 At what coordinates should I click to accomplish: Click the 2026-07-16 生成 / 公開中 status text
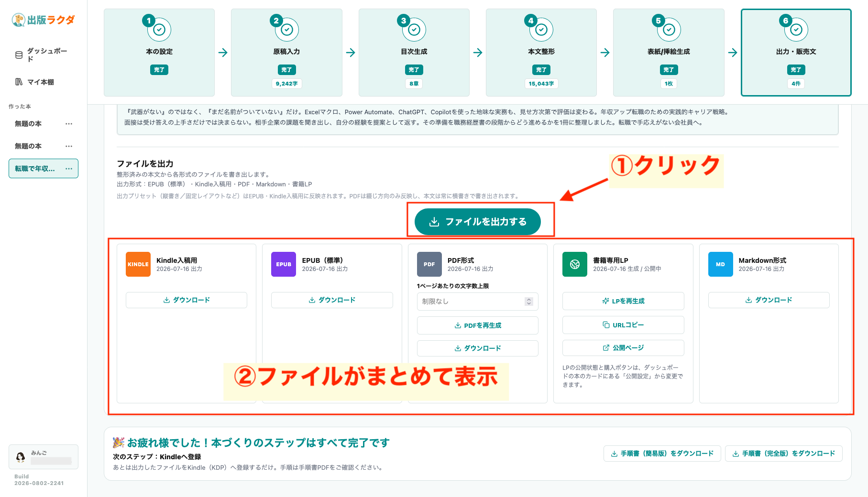tap(627, 269)
